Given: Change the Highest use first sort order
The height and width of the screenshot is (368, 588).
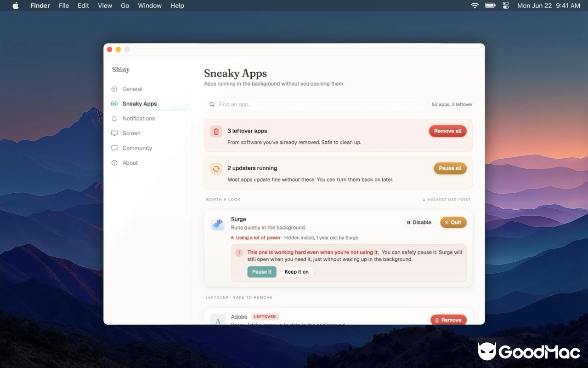Looking at the screenshot, I should point(447,200).
